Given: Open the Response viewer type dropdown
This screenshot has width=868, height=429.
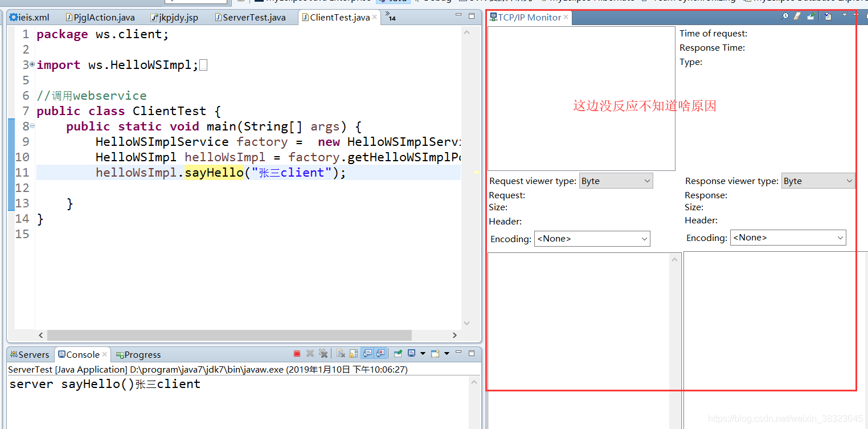Looking at the screenshot, I should pos(818,181).
